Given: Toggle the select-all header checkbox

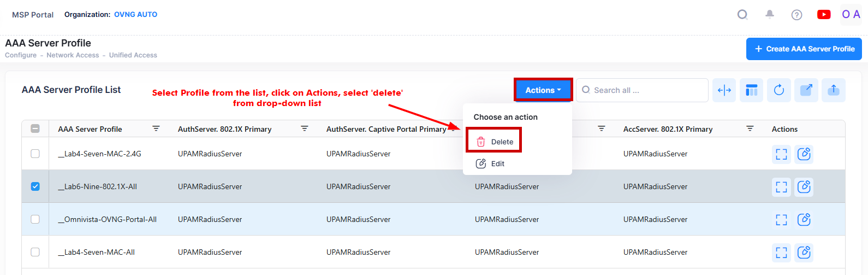Looking at the screenshot, I should [x=35, y=129].
